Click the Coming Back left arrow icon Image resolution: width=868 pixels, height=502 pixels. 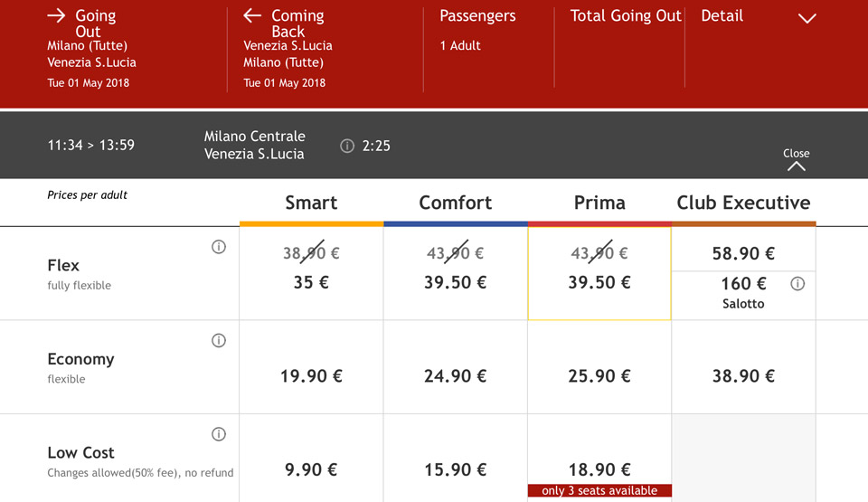[252, 15]
